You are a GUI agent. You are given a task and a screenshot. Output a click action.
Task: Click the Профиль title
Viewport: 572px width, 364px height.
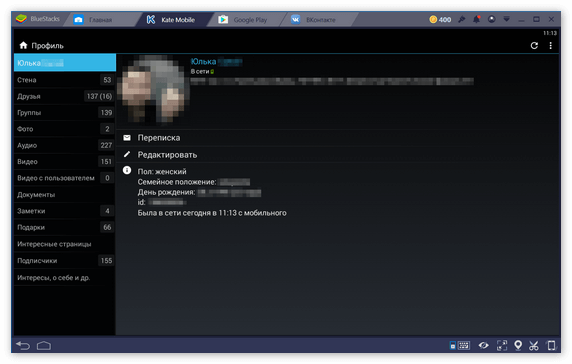[47, 46]
